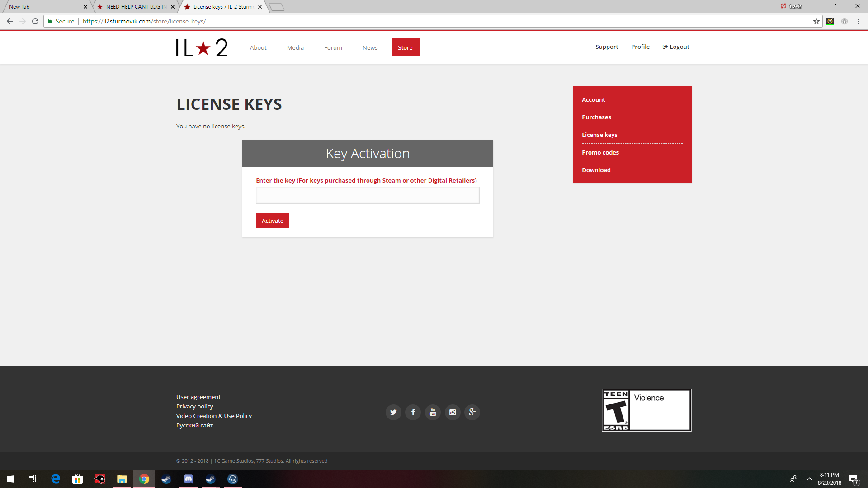The image size is (868, 488).
Task: Open the Instagram social icon in footer
Action: point(453,412)
